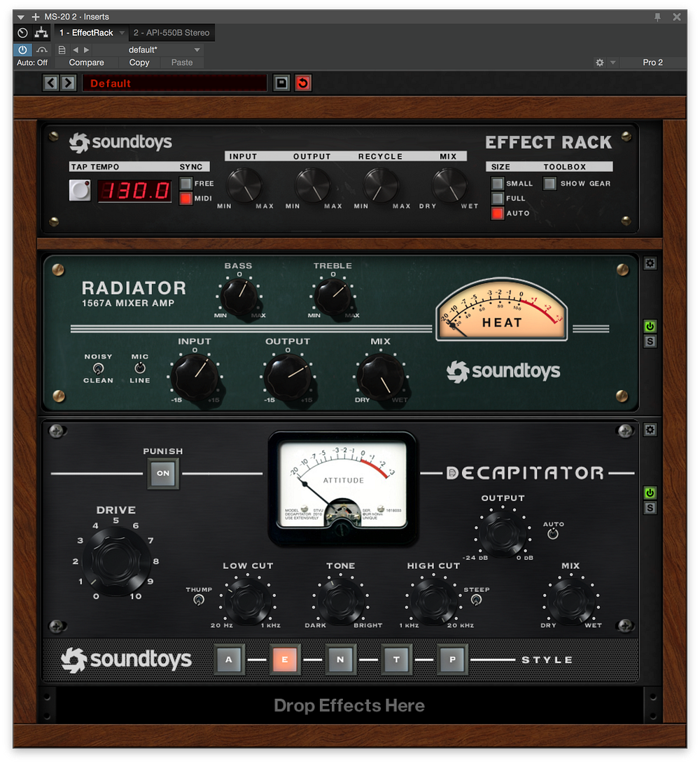The image size is (700, 764).
Task: Select style E on Decapitator
Action: click(285, 659)
